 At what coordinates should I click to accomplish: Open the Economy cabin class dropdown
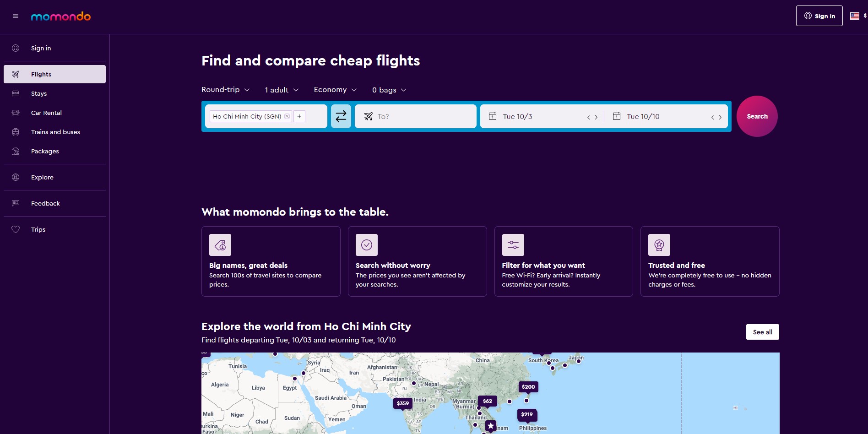(335, 90)
